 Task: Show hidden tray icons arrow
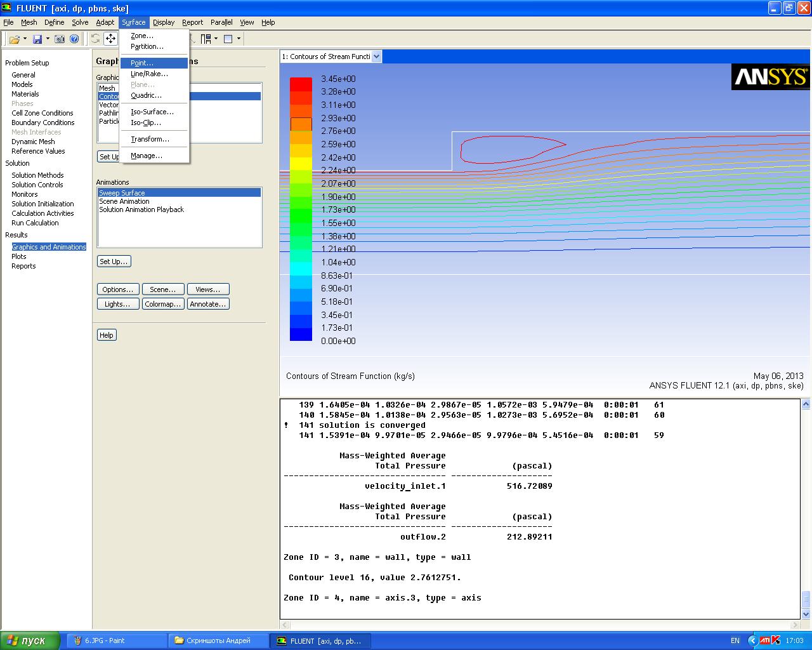(753, 640)
